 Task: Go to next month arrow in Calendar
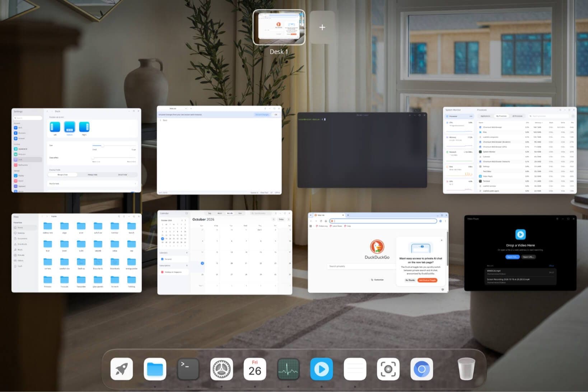click(289, 219)
